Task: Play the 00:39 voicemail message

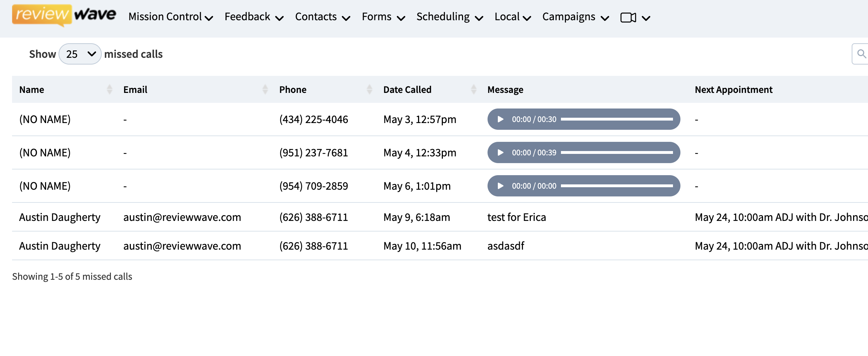Action: point(500,152)
